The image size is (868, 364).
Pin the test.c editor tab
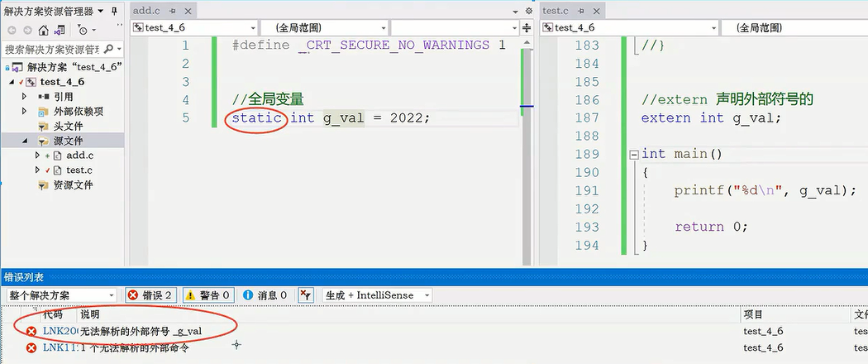[x=580, y=11]
